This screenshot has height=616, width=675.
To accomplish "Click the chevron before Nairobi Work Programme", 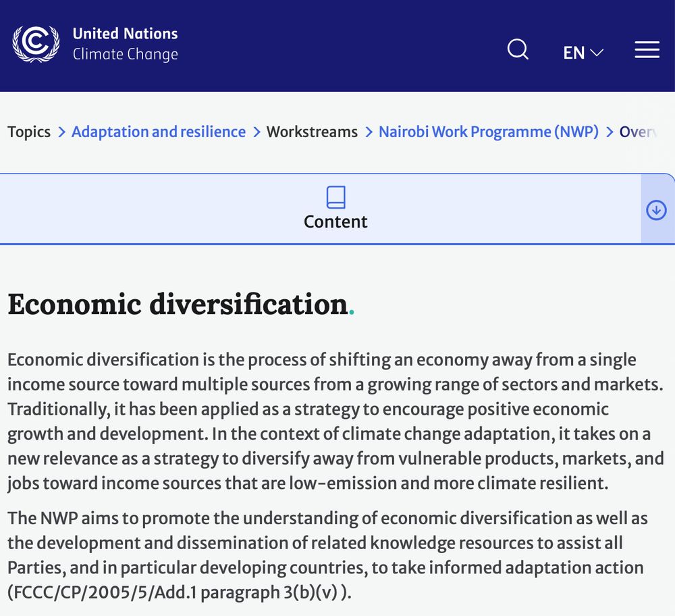I will coord(369,132).
